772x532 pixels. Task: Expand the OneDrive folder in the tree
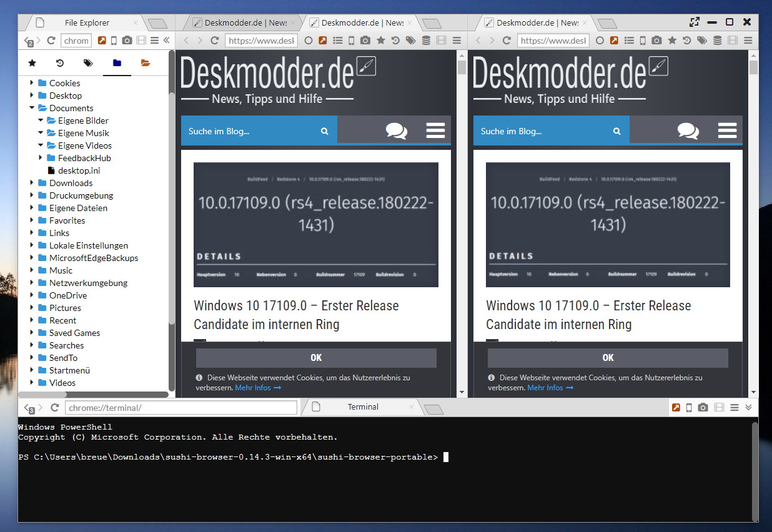click(x=32, y=295)
